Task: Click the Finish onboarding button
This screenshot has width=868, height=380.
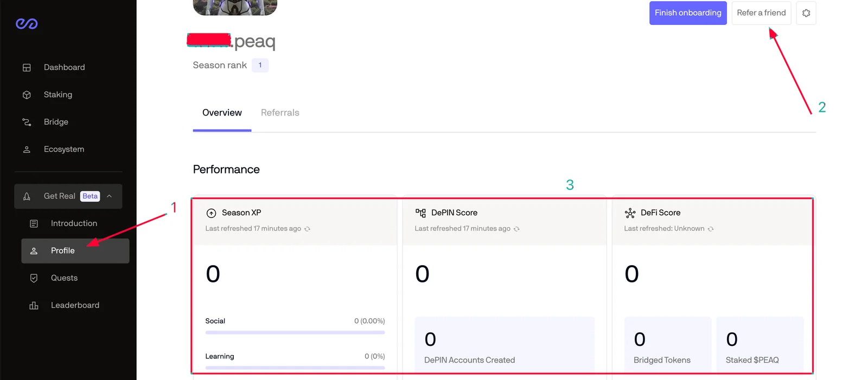Action: [688, 13]
